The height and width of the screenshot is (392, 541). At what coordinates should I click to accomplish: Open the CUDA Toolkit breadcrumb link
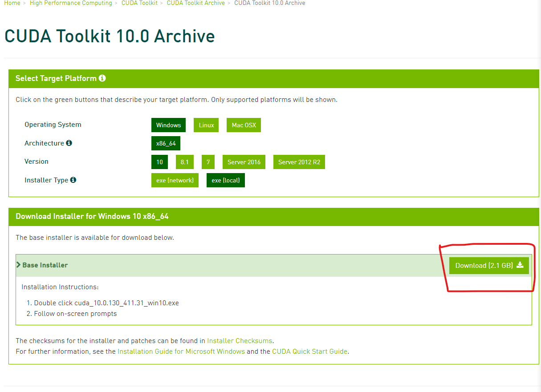[139, 3]
